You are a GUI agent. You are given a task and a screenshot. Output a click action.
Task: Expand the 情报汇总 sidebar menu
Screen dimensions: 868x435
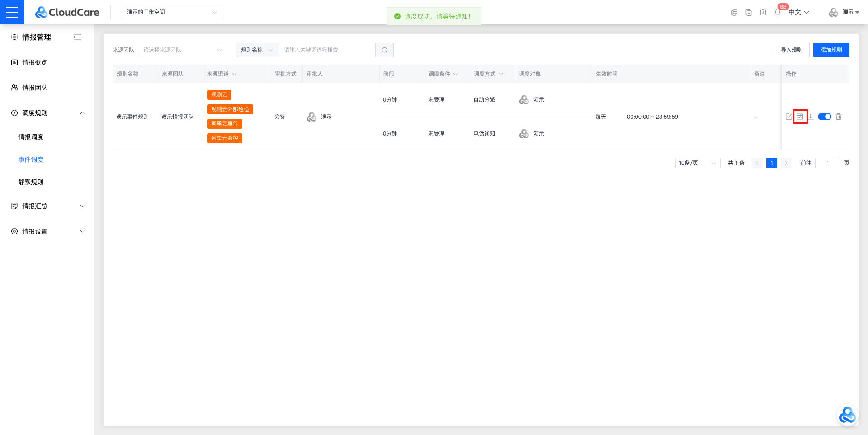coord(47,206)
